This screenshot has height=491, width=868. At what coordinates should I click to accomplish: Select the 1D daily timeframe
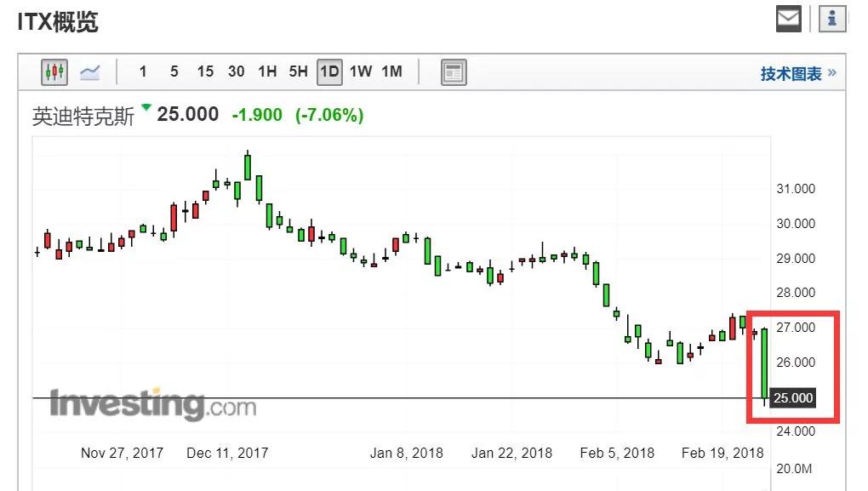point(329,72)
